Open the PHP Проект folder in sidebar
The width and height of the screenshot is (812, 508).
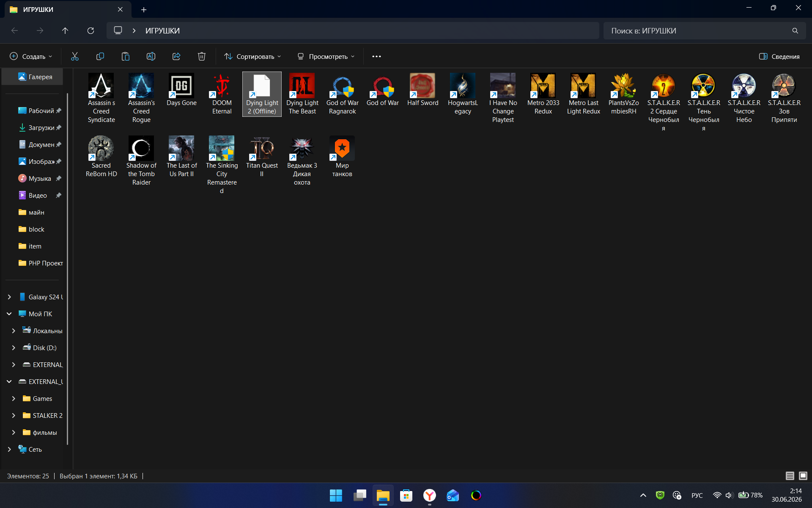pyautogui.click(x=41, y=263)
